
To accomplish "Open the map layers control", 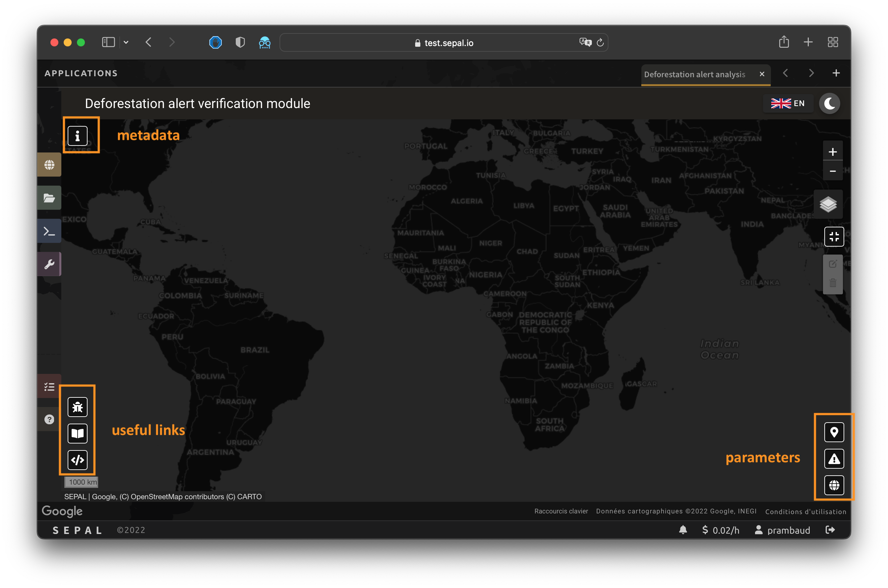I will coord(828,205).
